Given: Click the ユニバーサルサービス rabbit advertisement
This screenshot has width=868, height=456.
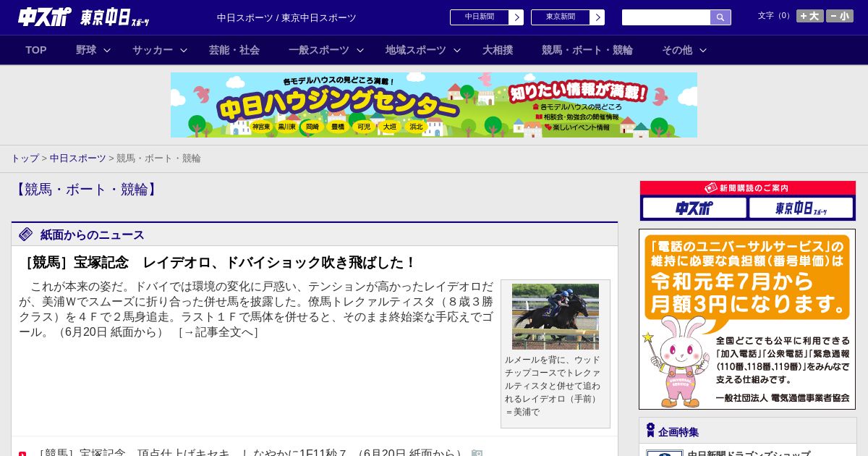Looking at the screenshot, I should [x=747, y=319].
